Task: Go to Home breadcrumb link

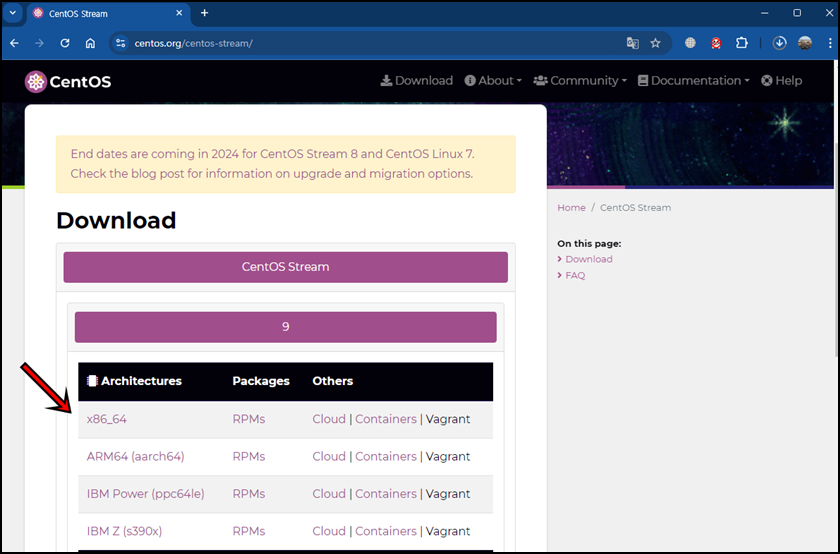Action: coord(571,207)
